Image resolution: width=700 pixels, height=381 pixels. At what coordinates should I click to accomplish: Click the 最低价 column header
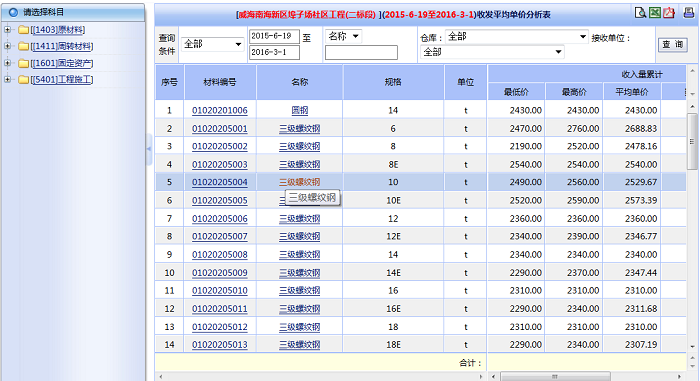[x=517, y=92]
